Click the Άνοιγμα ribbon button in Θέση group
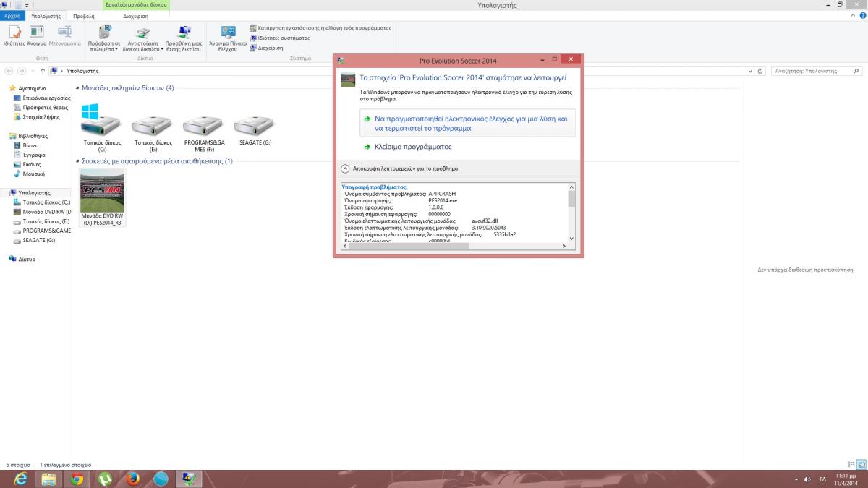Viewport: 868px width, 488px height. pos(37,35)
